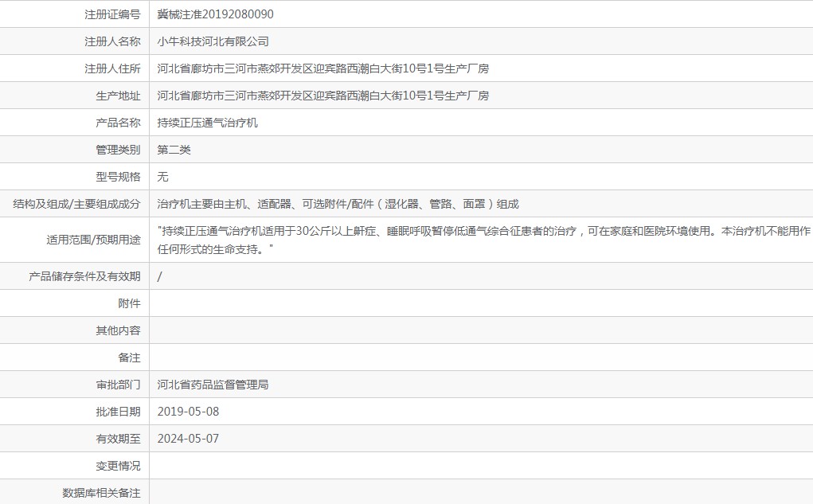The width and height of the screenshot is (813, 504).
Task: Click the slash value in 产品储存条件及有效期 row
Action: [x=160, y=277]
